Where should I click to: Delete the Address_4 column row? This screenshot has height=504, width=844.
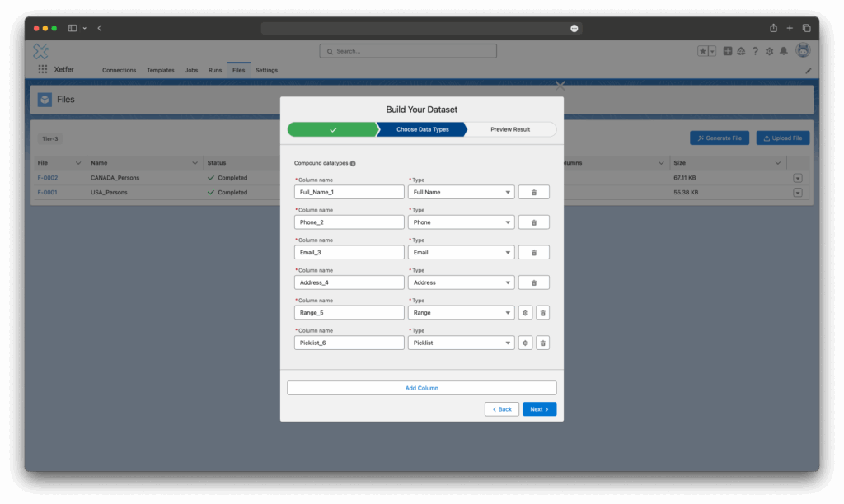533,282
